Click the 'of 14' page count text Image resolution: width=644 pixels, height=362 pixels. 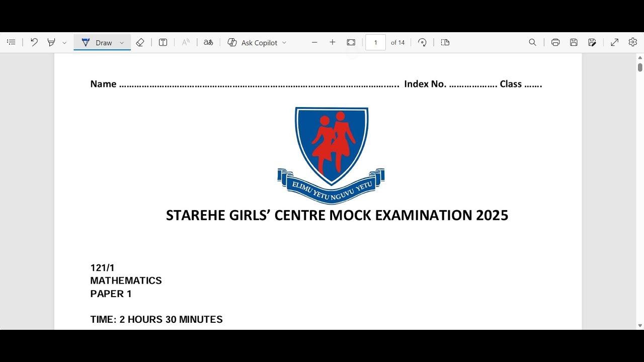pyautogui.click(x=397, y=43)
